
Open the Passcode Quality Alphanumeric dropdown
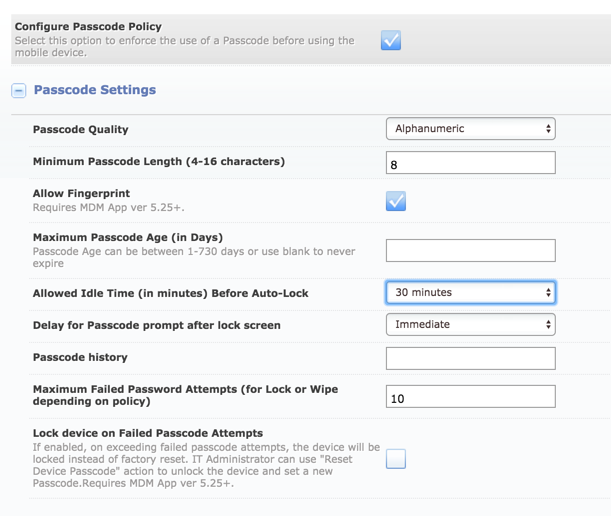(x=470, y=129)
